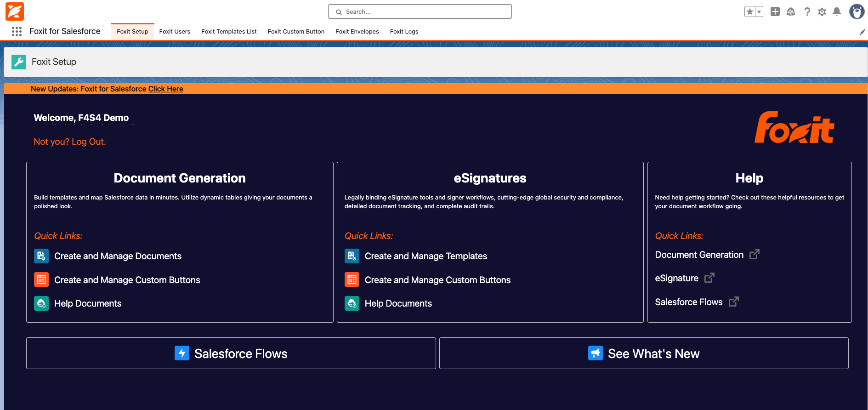Click external link icon beside eSignature
Screen dimensions: 868x410
coord(709,278)
